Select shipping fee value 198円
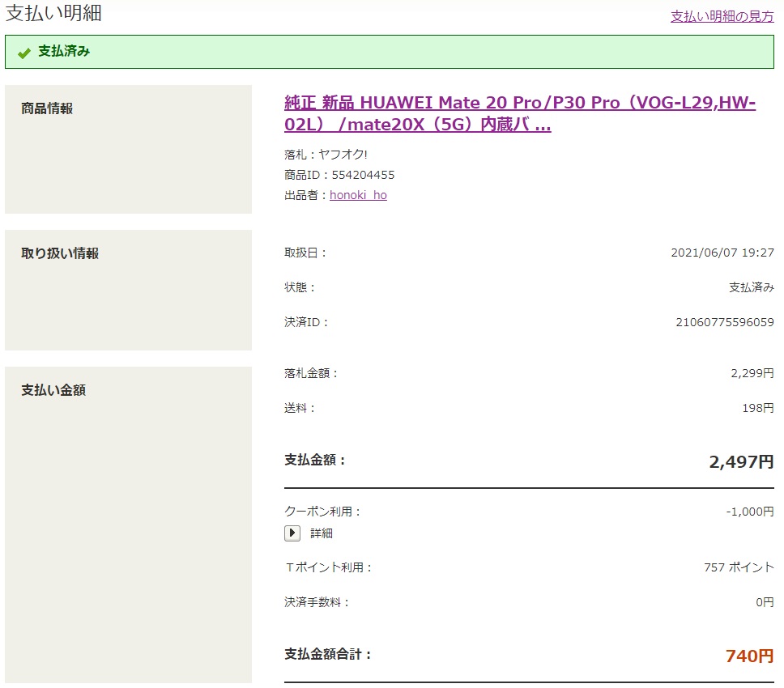784x688 pixels. pos(758,408)
